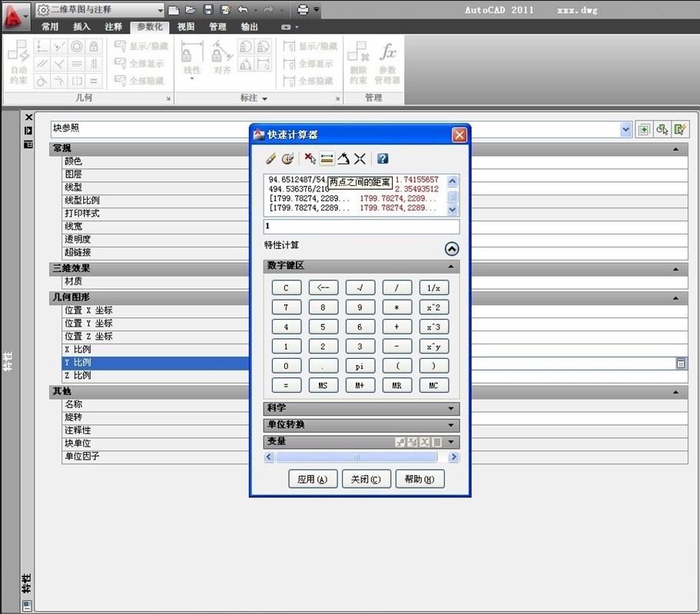The image size is (700, 614).
Task: Click the two-line intersection icon in QuickCalc
Action: click(360, 158)
